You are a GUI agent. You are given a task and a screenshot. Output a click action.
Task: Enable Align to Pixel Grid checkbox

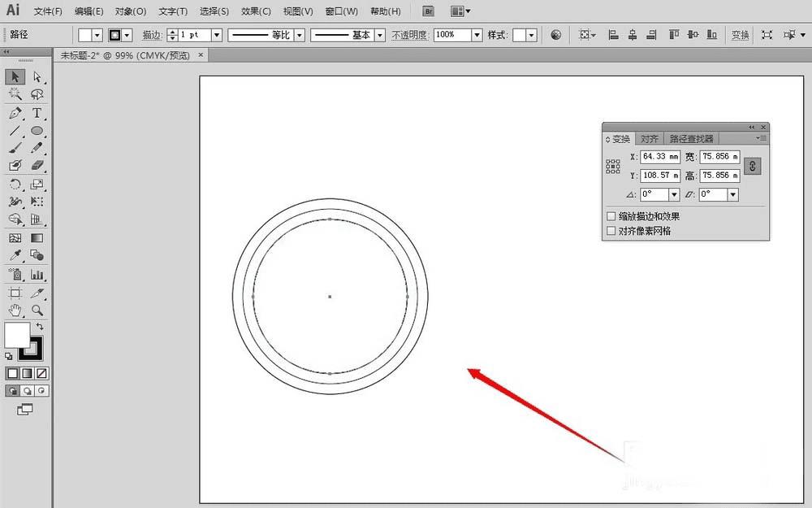coord(611,231)
